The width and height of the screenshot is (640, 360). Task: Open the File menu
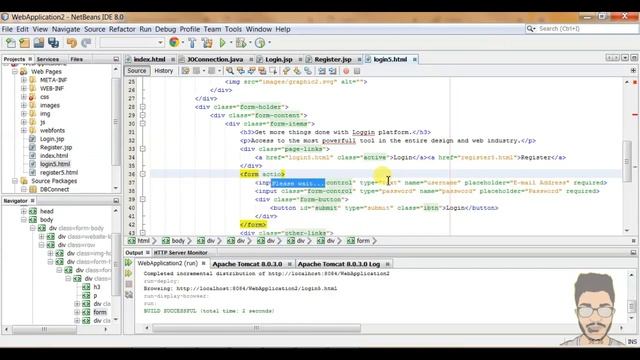point(7,29)
